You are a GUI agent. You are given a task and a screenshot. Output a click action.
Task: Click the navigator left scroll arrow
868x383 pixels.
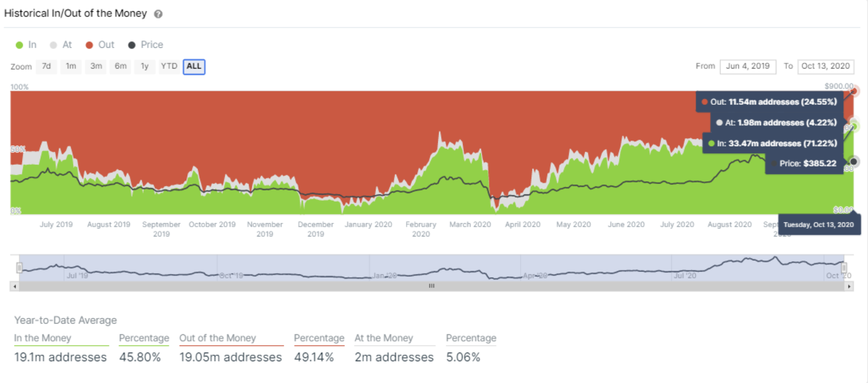(15, 286)
